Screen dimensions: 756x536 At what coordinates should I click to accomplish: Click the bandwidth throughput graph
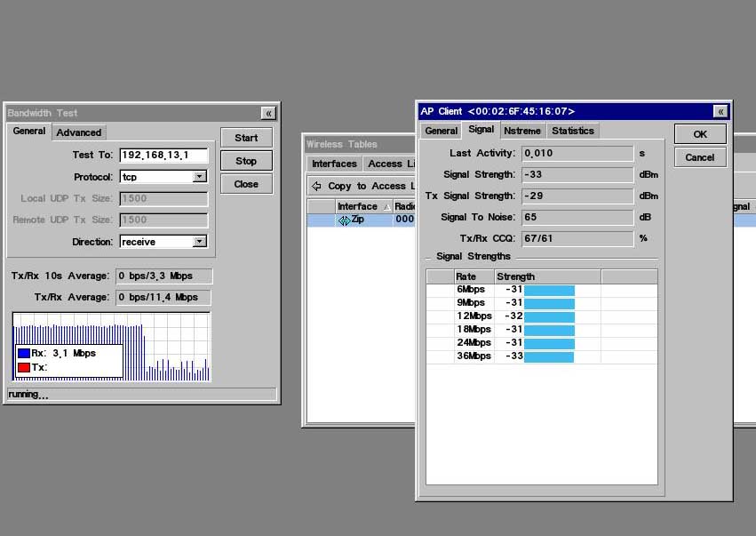coord(111,347)
